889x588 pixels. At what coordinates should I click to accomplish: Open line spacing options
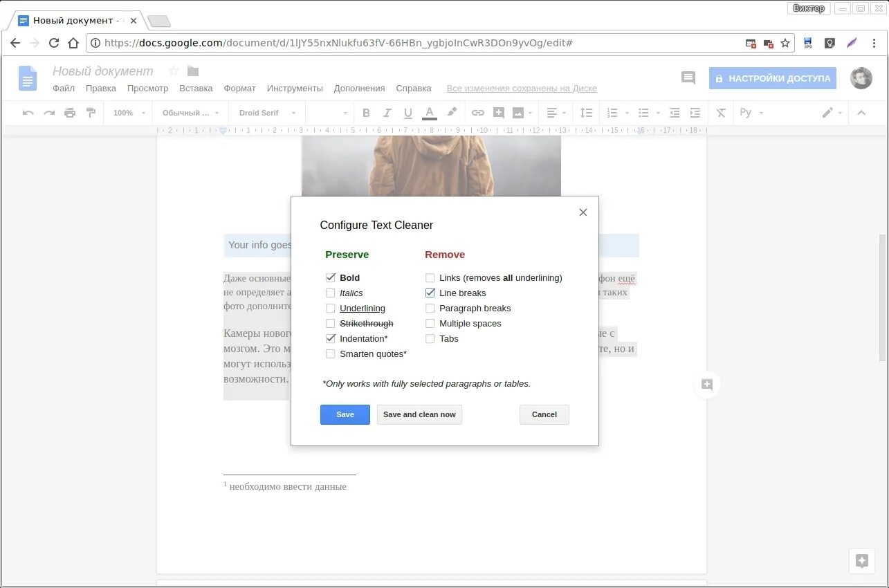(586, 113)
